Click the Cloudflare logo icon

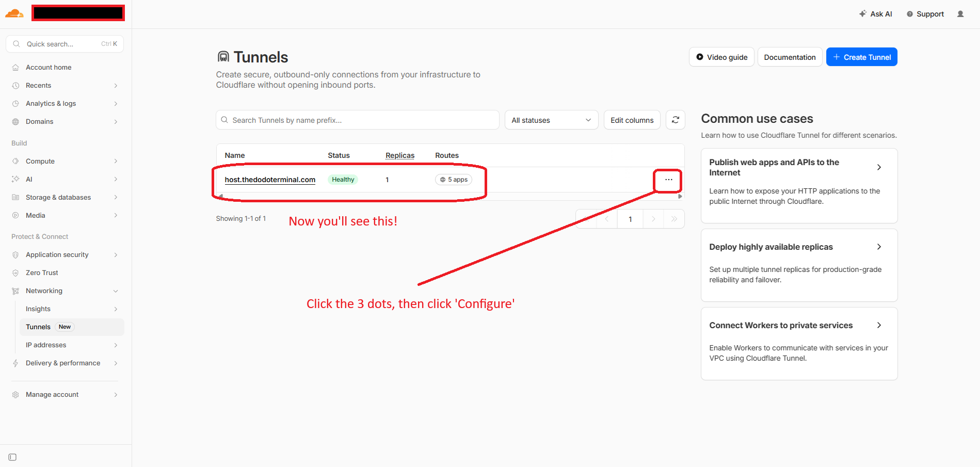tap(14, 13)
